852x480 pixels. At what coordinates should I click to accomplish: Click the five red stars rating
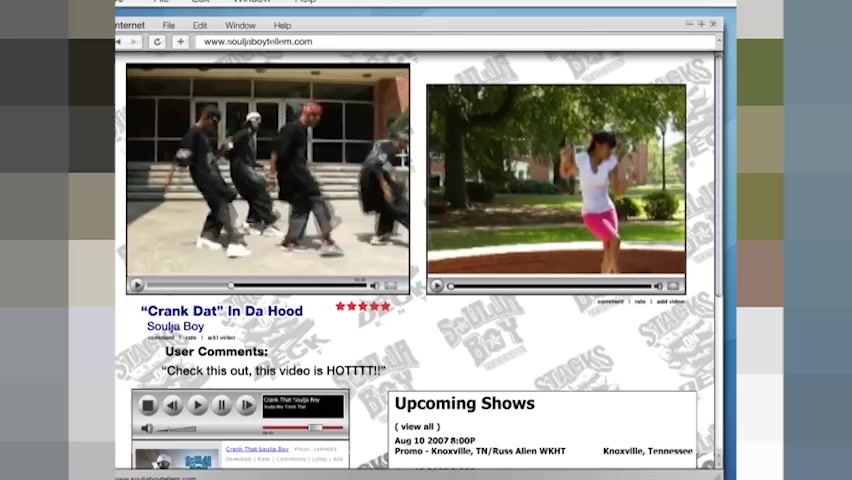coord(362,306)
